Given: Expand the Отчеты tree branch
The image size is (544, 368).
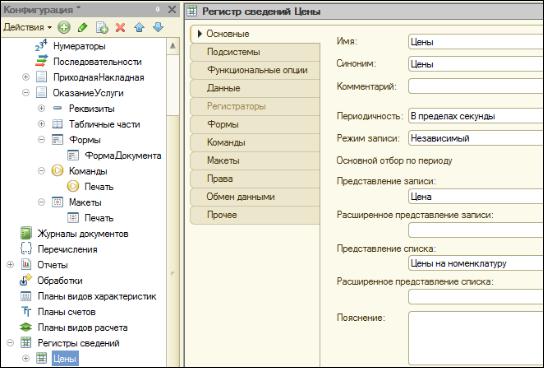Looking at the screenshot, I should pos(10,265).
